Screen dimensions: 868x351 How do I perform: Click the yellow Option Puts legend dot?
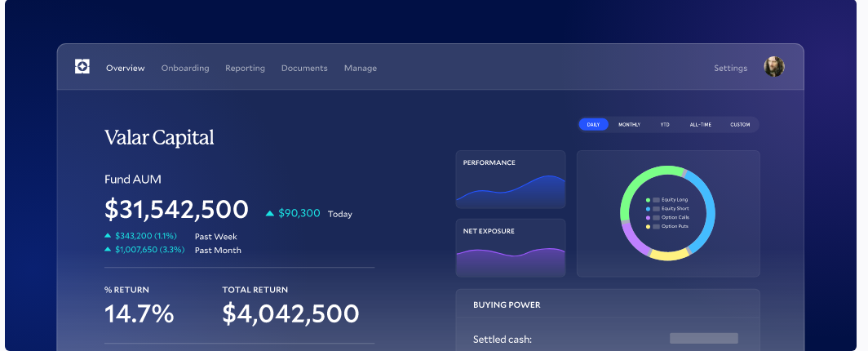[648, 226]
